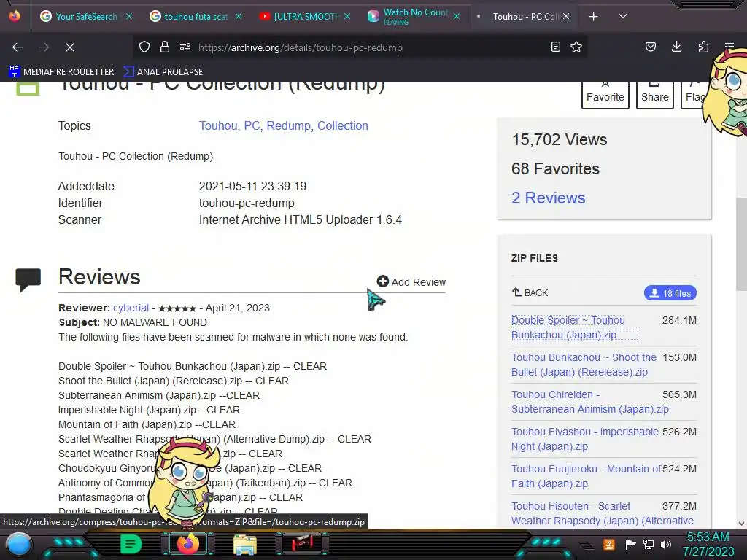The width and height of the screenshot is (747, 560).
Task: Expand the list all tabs chevron
Action: click(623, 16)
